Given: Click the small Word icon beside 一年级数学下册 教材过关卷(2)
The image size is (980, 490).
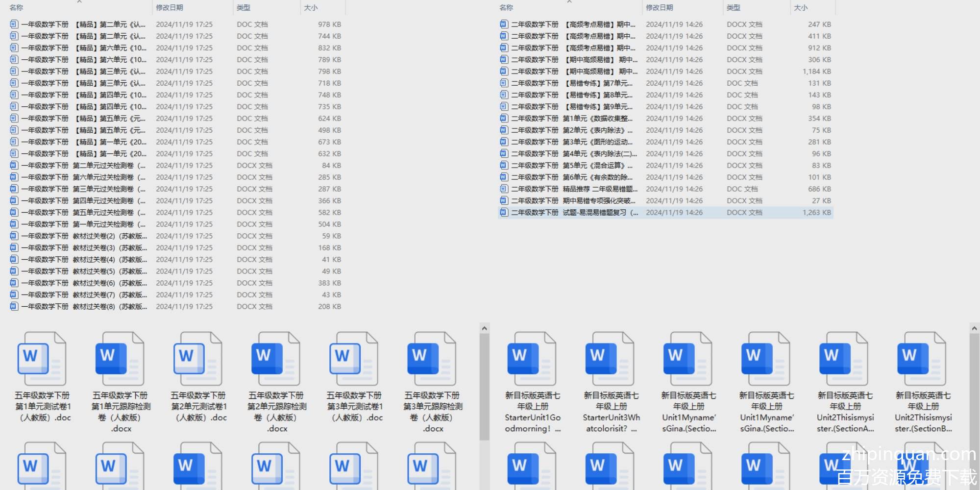Looking at the screenshot, I should click(14, 236).
